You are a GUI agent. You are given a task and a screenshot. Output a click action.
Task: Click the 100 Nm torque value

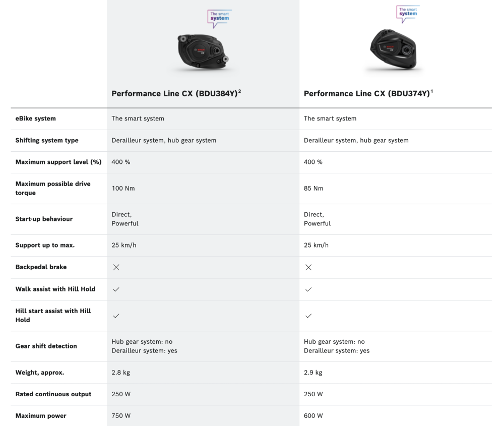click(123, 189)
